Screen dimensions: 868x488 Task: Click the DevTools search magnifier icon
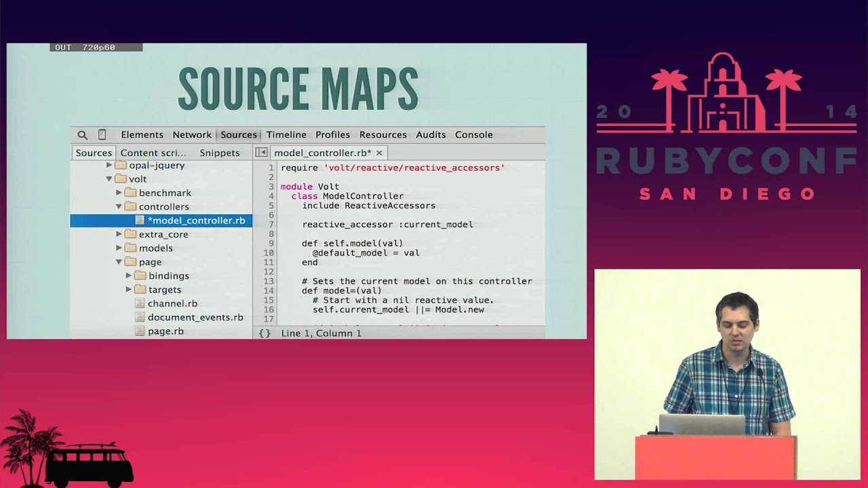[82, 135]
